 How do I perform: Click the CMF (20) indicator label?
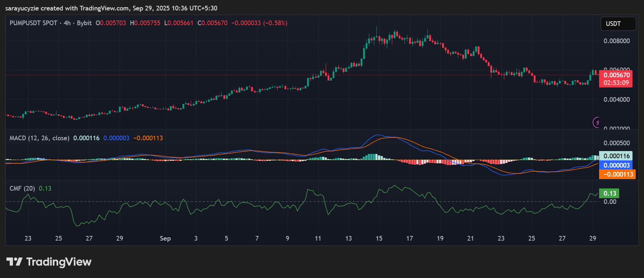pyautogui.click(x=22, y=188)
